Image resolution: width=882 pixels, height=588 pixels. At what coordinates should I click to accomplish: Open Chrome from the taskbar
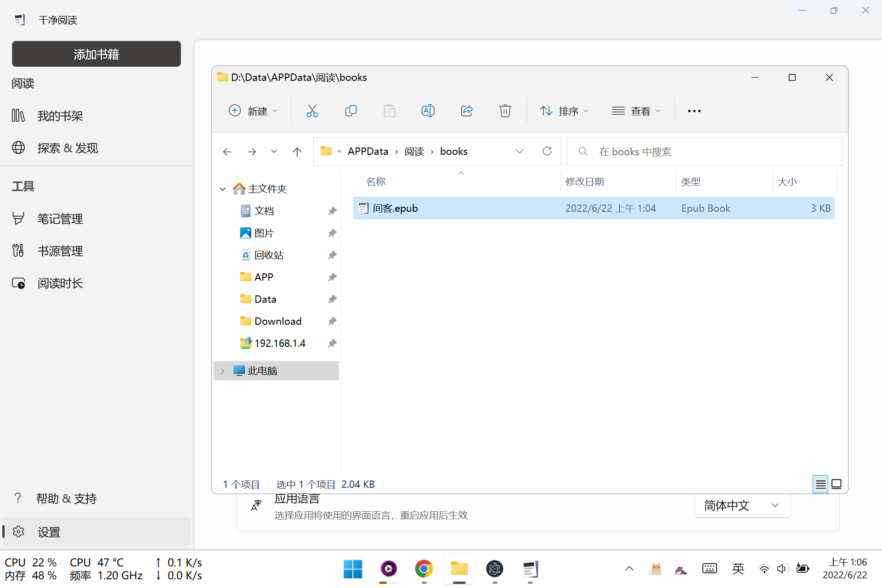424,569
